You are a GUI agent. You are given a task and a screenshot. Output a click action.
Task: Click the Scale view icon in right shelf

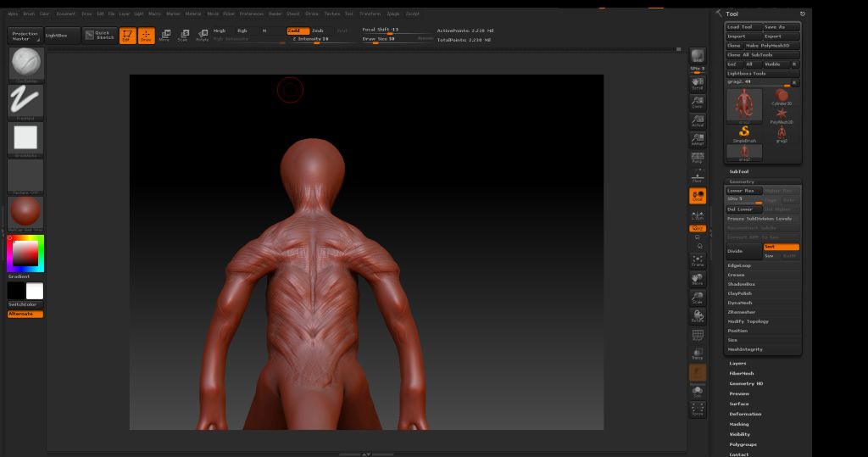click(698, 298)
